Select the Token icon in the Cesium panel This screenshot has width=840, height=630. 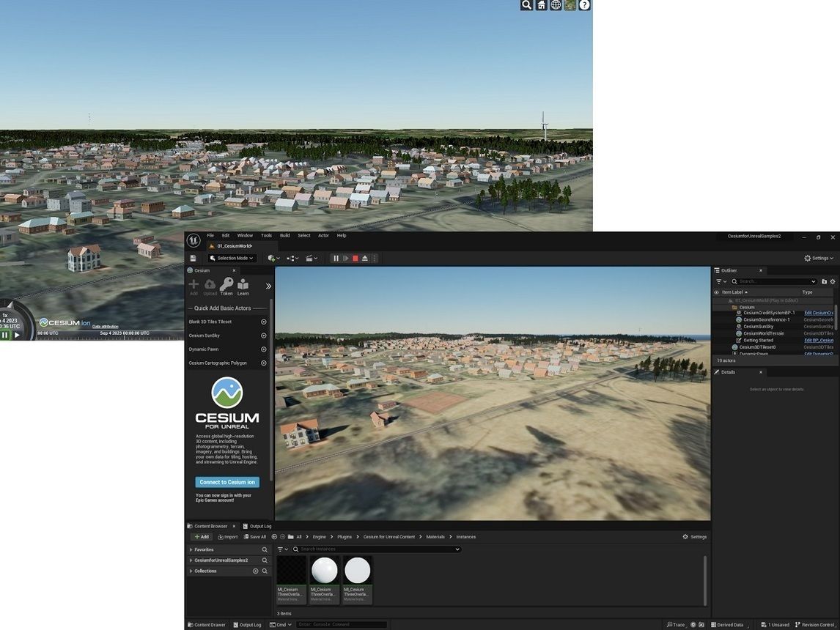(226, 285)
